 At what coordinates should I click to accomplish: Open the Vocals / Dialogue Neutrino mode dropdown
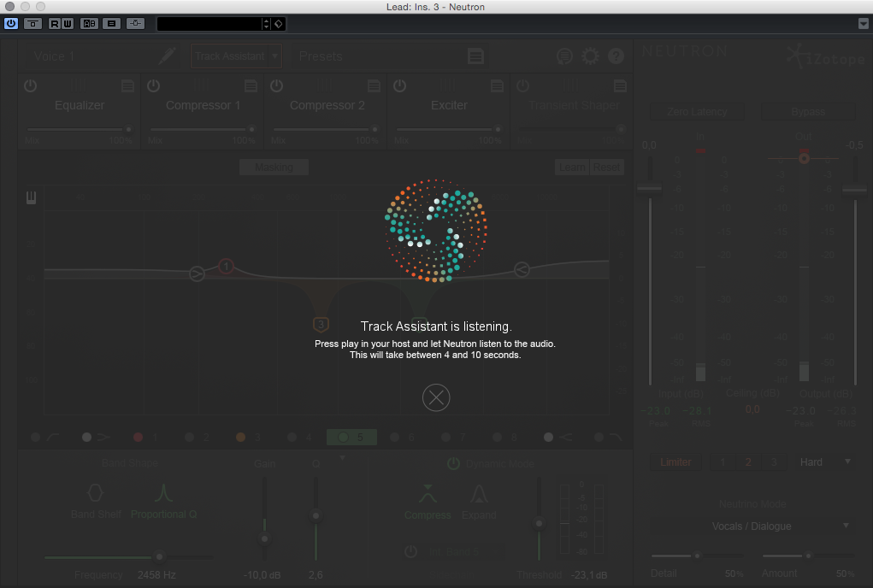tap(752, 526)
